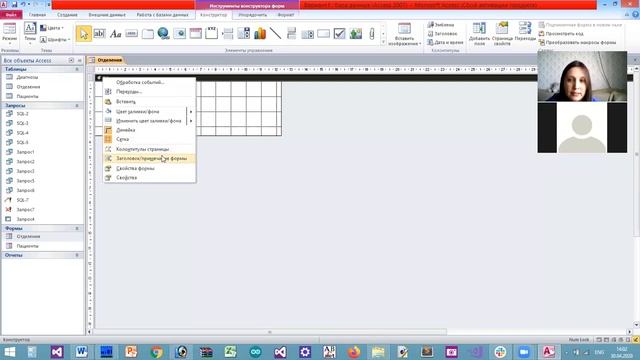Pick the option group 'XYZ' control

[x=211, y=33]
